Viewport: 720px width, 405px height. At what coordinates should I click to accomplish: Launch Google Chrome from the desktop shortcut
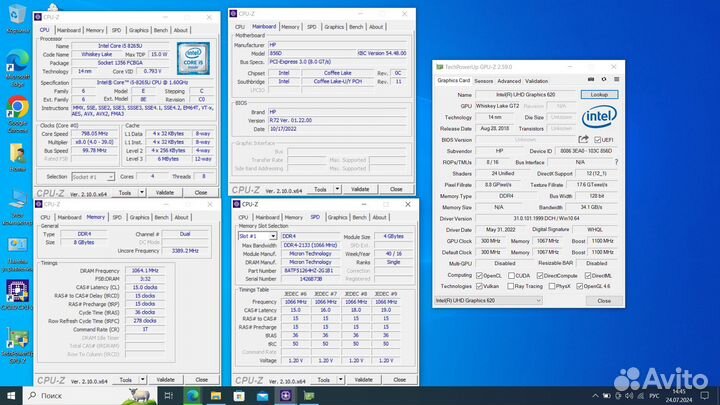[17, 115]
